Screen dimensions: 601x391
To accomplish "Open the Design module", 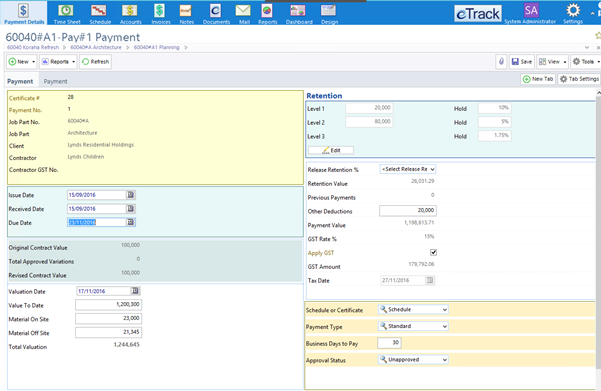I will point(329,14).
